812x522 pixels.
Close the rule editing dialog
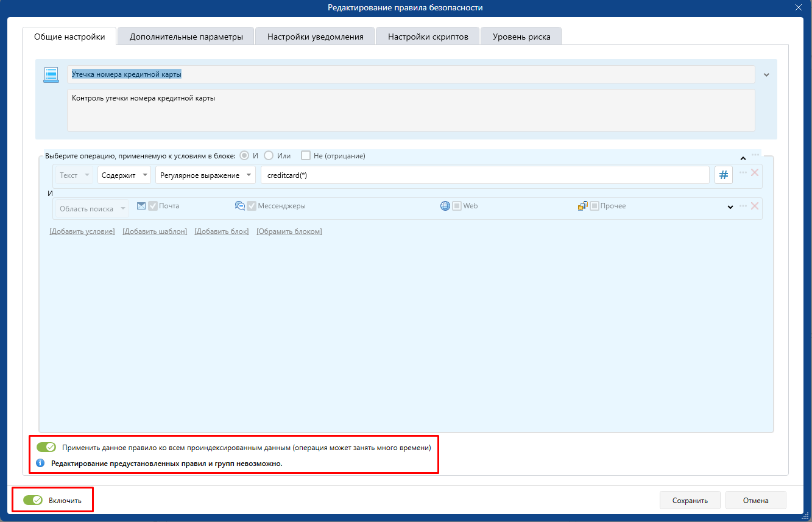point(798,7)
